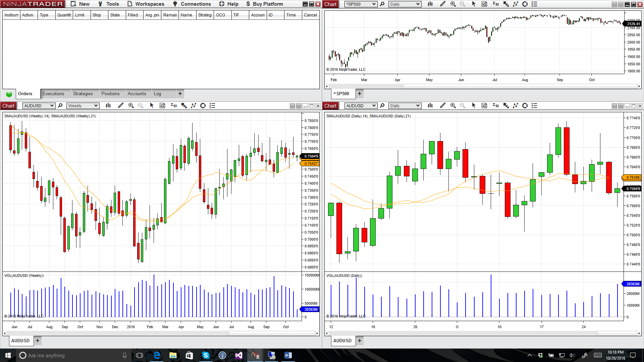
Task: Click instrument search magnifier on SP500 chart
Action: 382,4
